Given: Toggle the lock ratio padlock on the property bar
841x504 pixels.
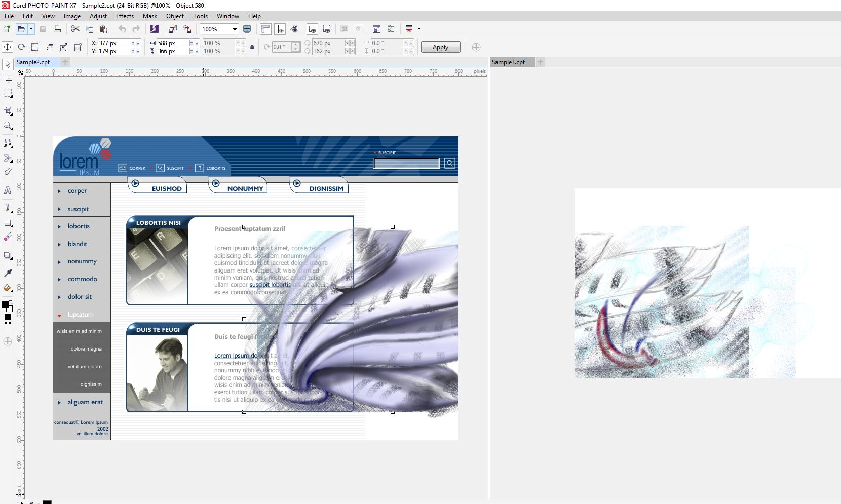Looking at the screenshot, I should tap(252, 46).
